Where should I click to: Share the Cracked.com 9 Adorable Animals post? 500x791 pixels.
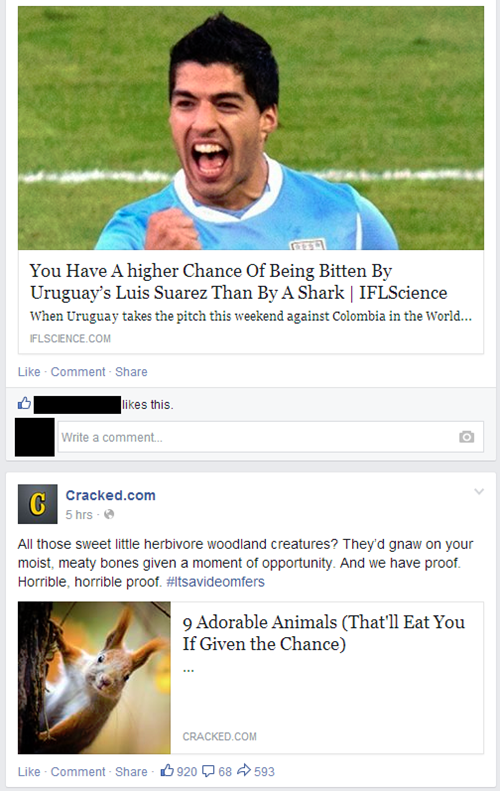pos(131,772)
